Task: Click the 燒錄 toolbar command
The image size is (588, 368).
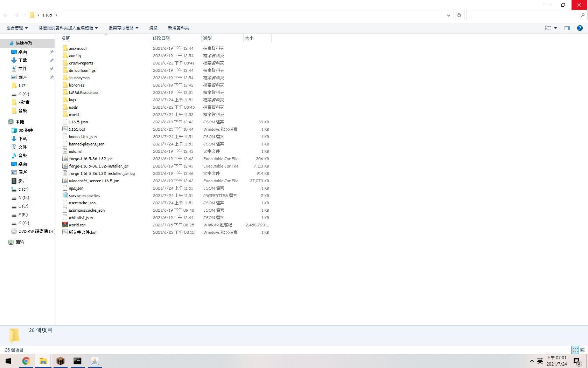Action: [x=153, y=28]
